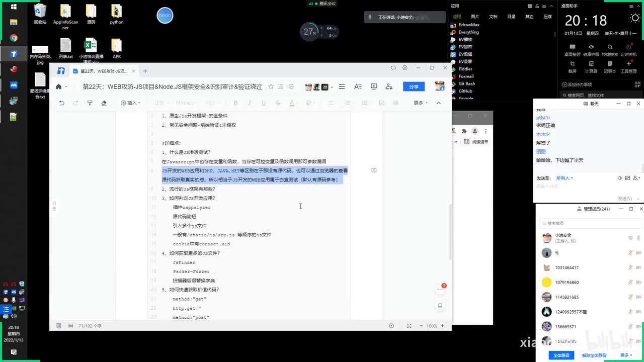Screen dimensions: 644x362
Task: Click 截屏 screenshot icon
Action: point(572,67)
